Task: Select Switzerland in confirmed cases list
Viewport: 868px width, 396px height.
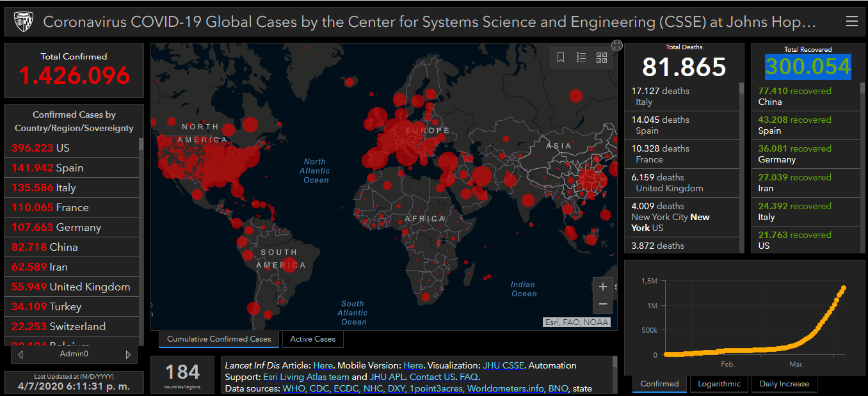Action: [x=72, y=326]
